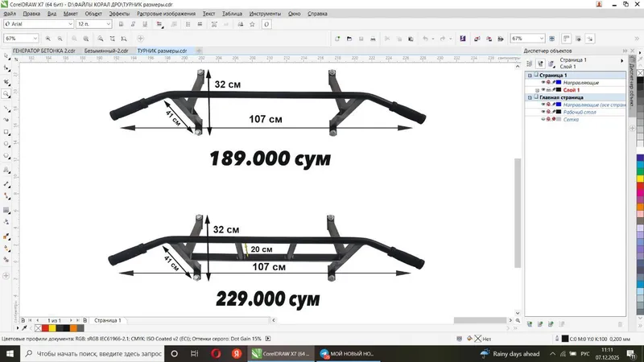
Task: Collapse the Страница 1 tree node
Action: [x=530, y=76]
